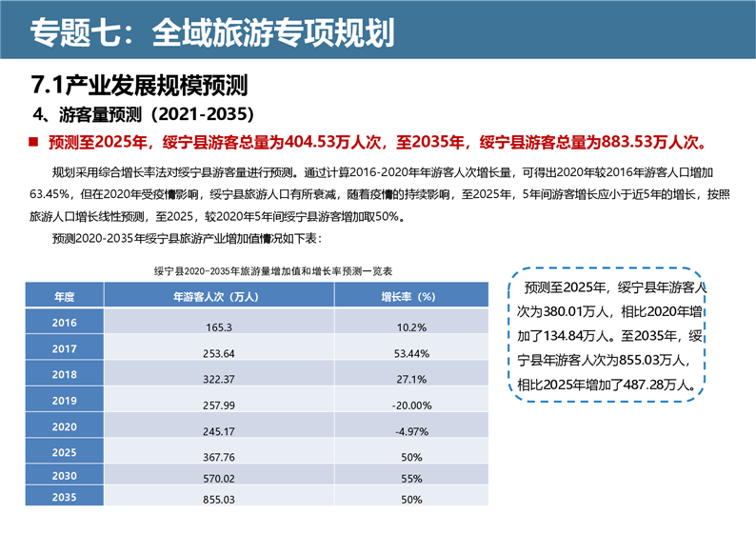This screenshot has height=534, width=756.
Task: Click visitor value 367.76
Action: point(219,457)
